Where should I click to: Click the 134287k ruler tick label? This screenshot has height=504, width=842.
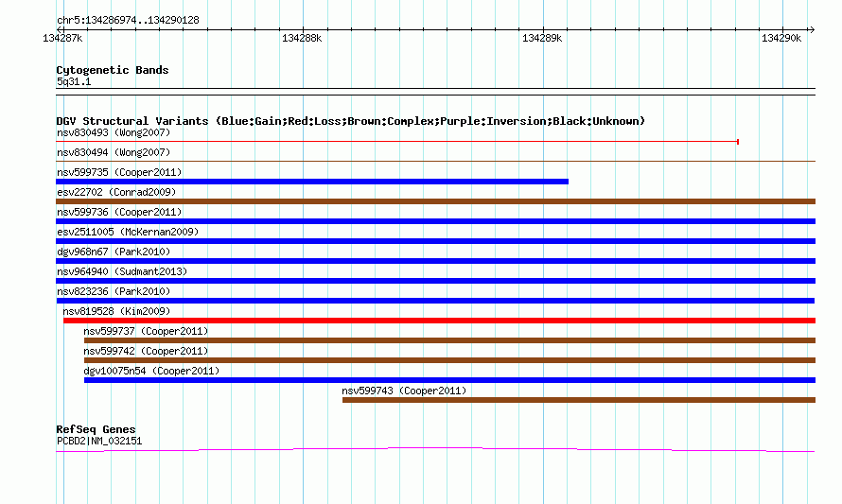(x=62, y=38)
